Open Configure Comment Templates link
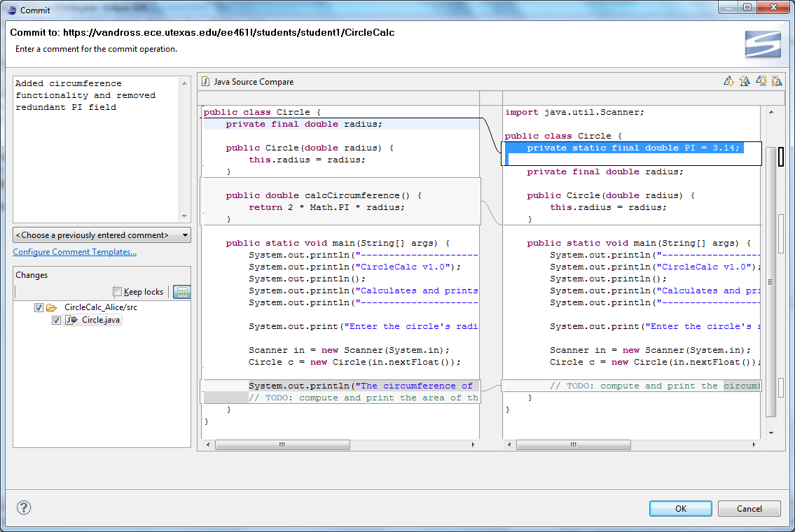The height and width of the screenshot is (532, 795). (x=74, y=252)
